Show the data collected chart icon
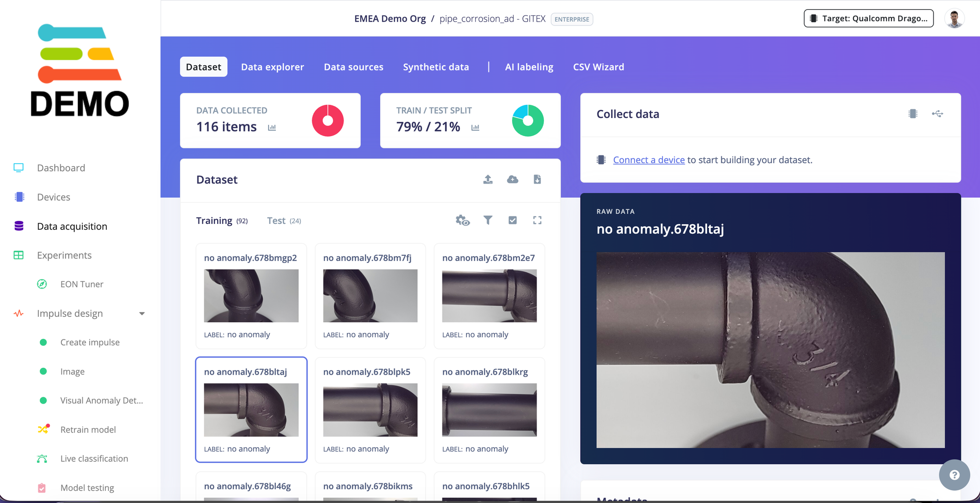 point(272,127)
